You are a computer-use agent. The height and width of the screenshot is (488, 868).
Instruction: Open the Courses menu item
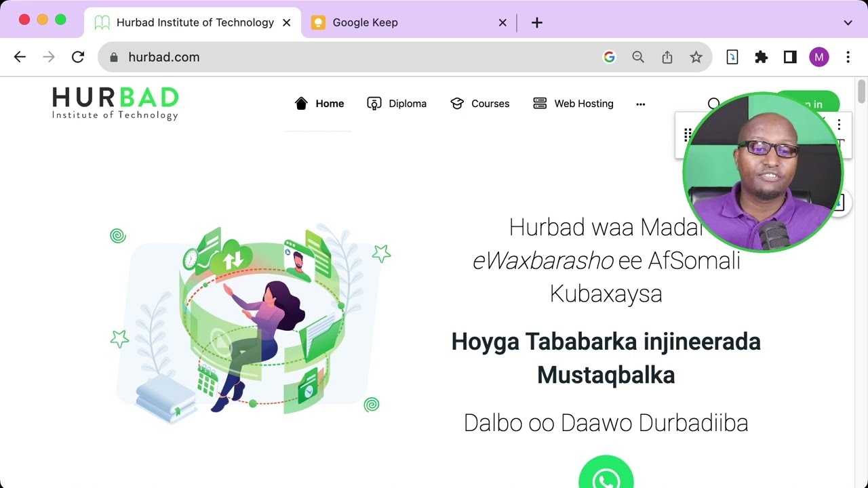[x=479, y=104]
